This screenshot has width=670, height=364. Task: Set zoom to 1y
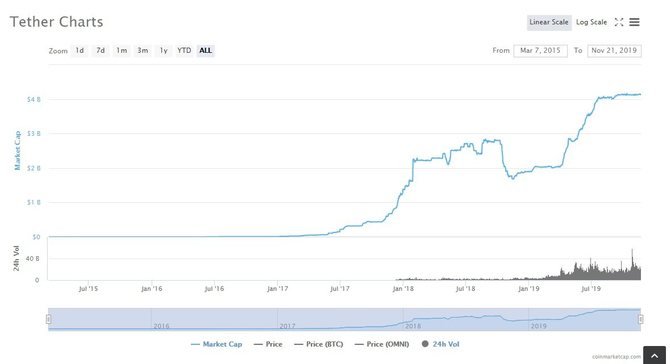point(164,50)
